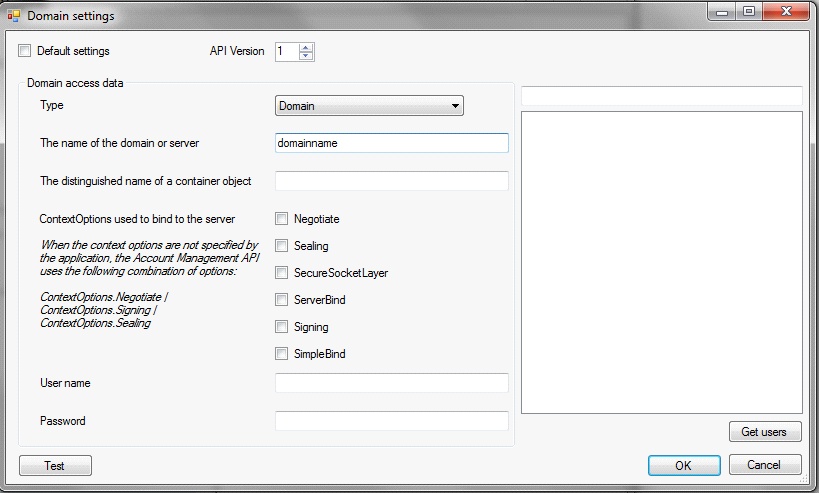Tick the Sealing option

(282, 245)
